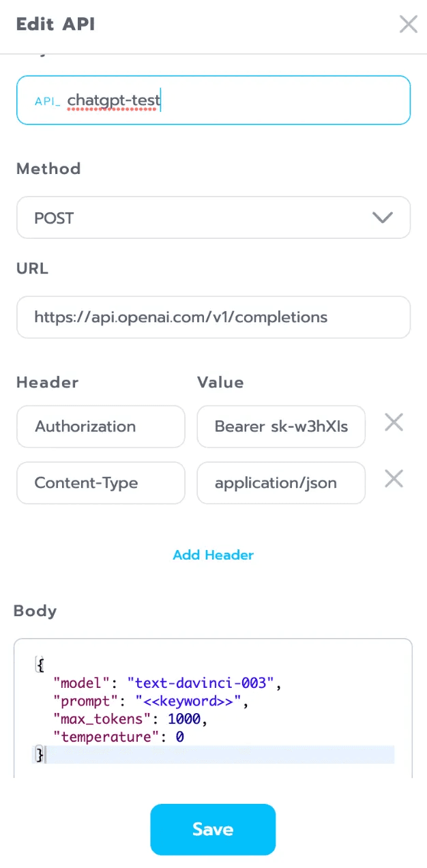Screen dimensions: 427x868
Task: Remove the Content-Type header using its X icon
Action: point(394,478)
